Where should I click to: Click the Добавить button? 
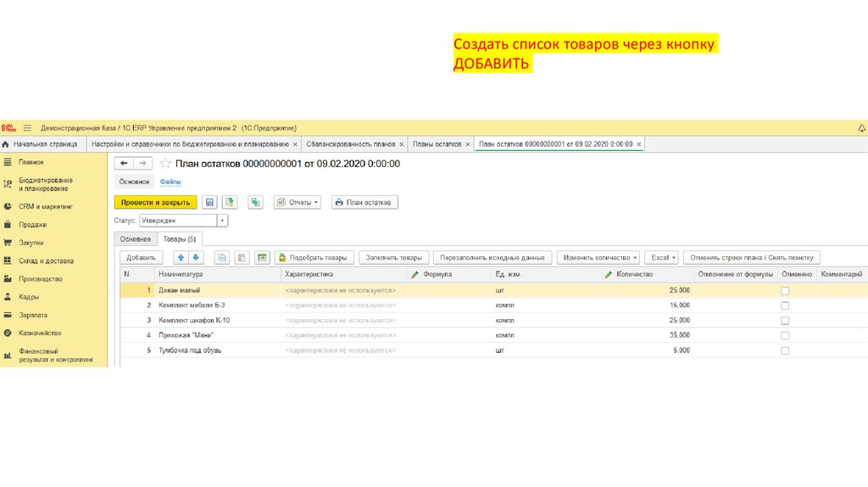coord(142,257)
